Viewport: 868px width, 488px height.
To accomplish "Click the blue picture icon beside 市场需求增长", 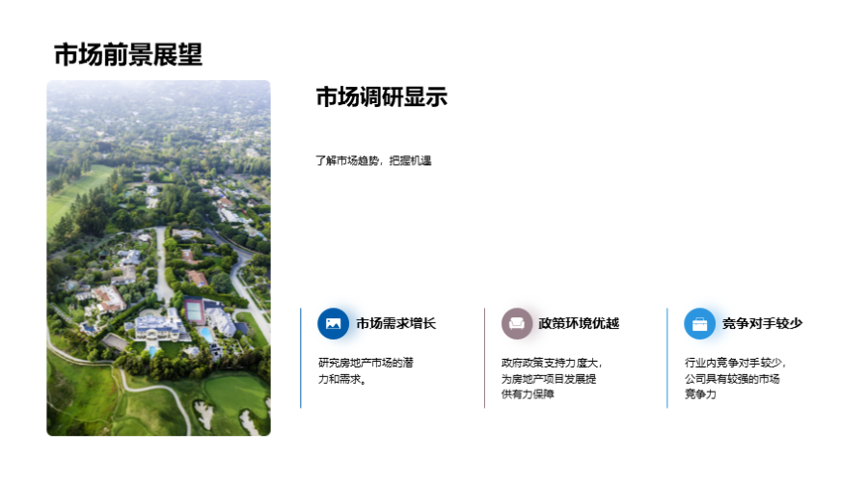I will point(333,323).
